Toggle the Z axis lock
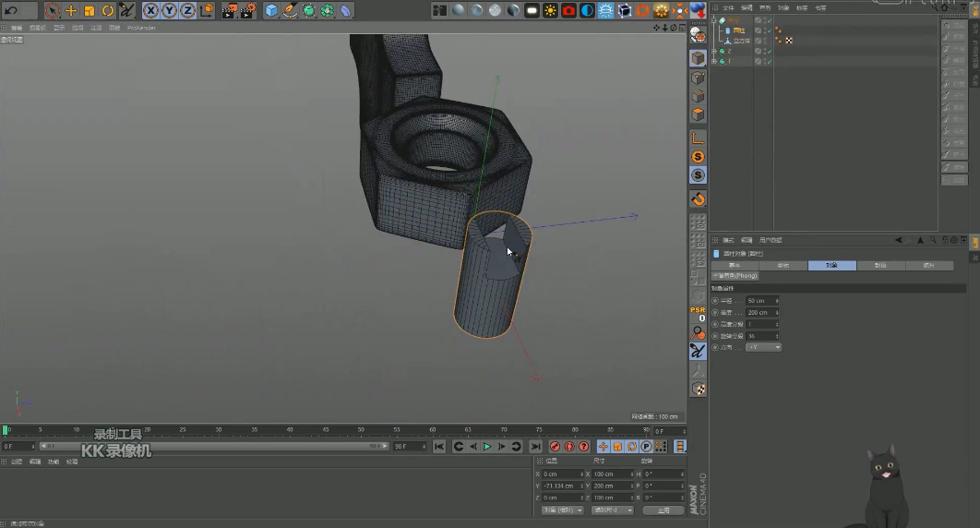Image resolution: width=980 pixels, height=528 pixels. tap(187, 11)
